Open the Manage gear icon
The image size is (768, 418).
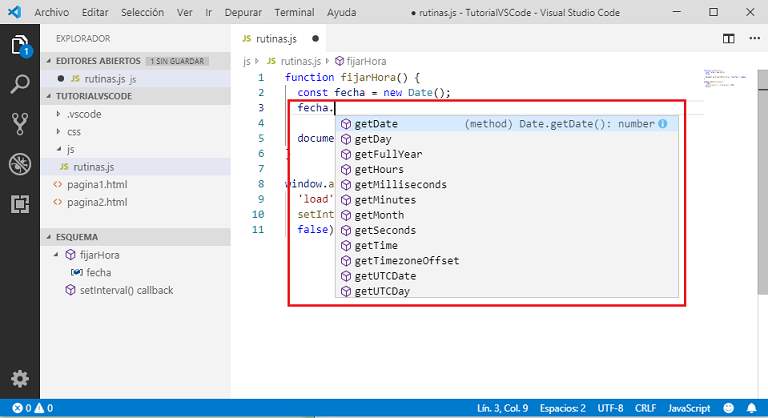pyautogui.click(x=20, y=379)
